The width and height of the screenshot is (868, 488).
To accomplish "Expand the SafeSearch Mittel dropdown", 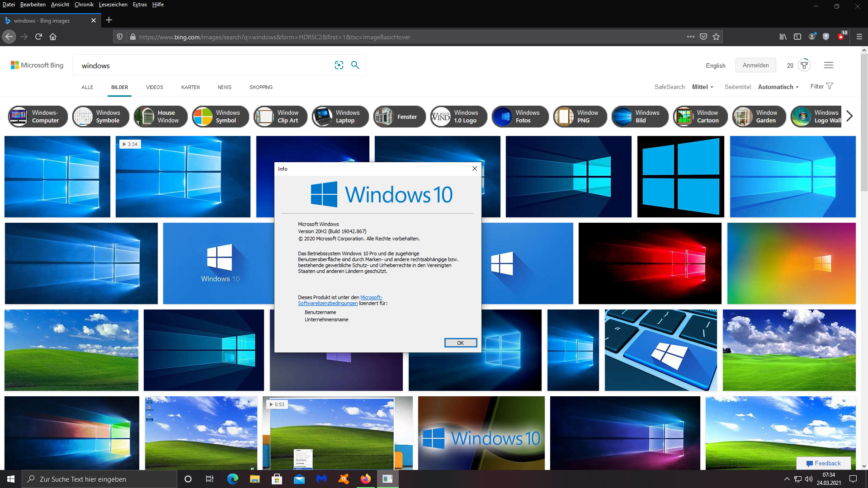I will (703, 87).
